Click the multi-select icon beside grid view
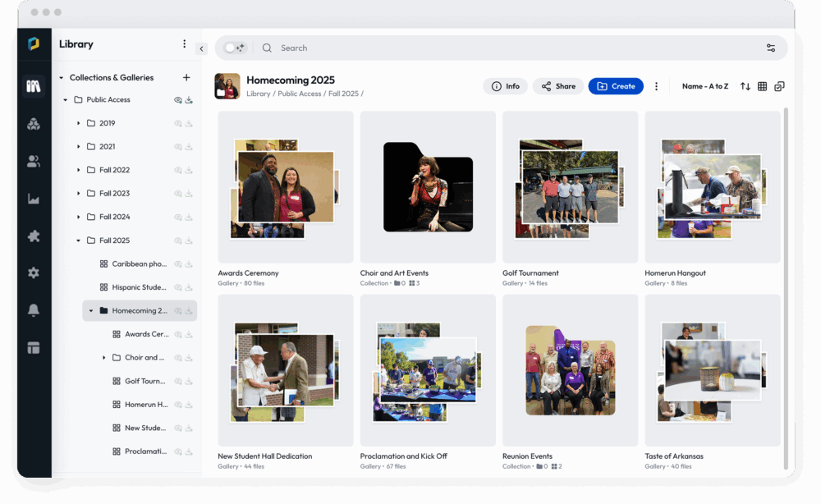 pos(779,86)
